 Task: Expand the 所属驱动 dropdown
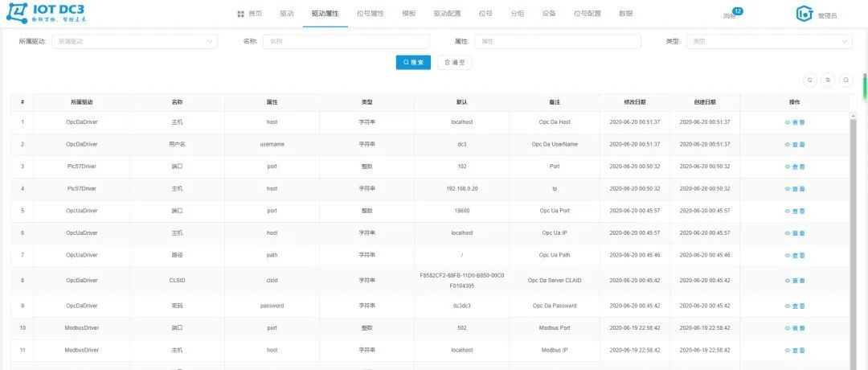134,42
